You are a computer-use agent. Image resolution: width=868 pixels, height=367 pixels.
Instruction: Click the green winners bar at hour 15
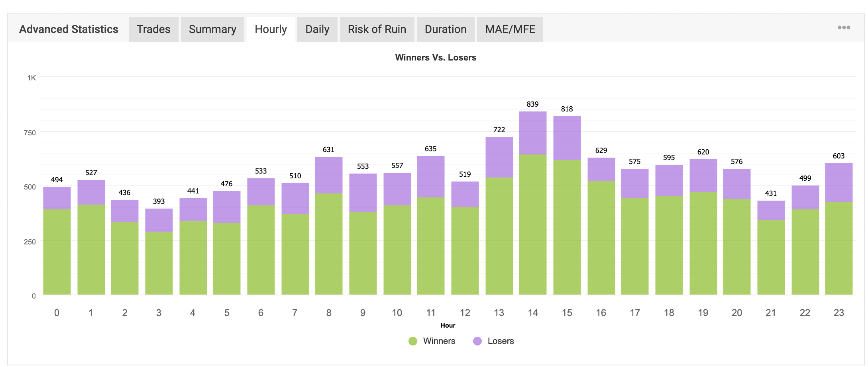[x=567, y=227]
